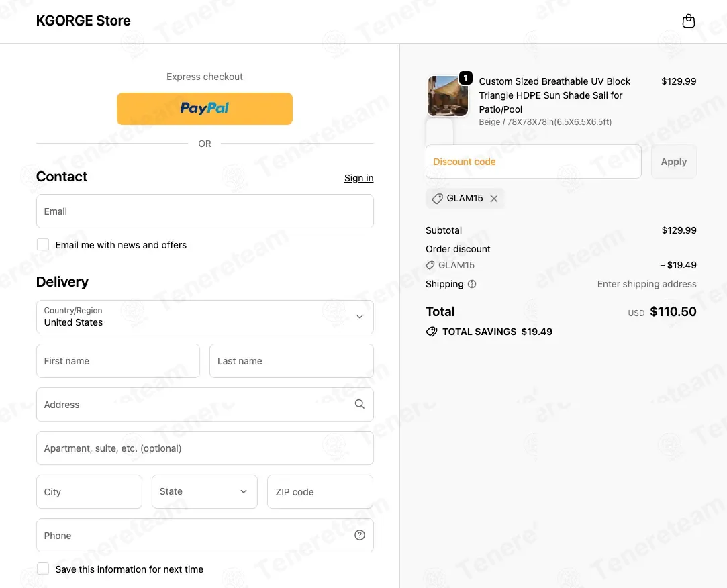
Task: Enable Save this information for next time
Action: click(x=43, y=569)
